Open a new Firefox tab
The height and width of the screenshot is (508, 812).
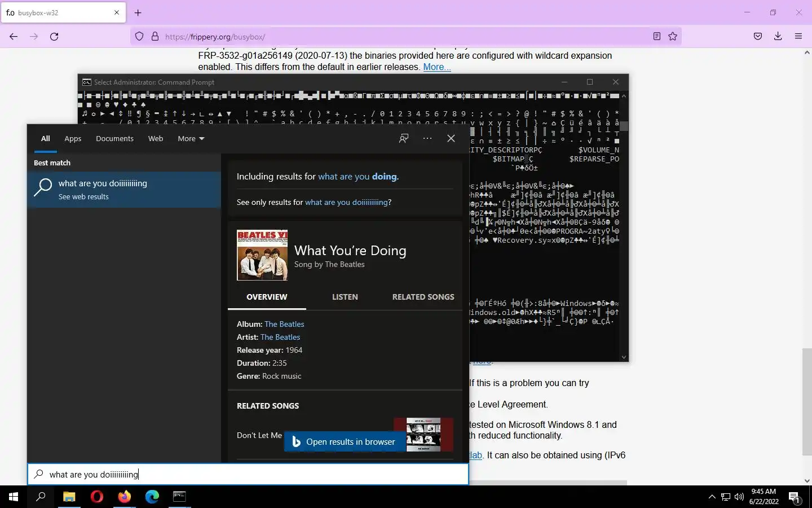[x=138, y=12]
